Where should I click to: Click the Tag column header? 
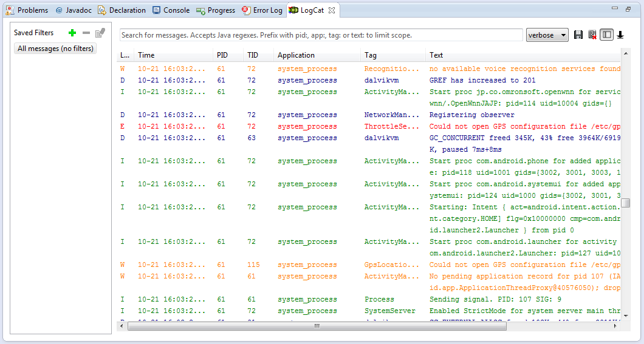tap(371, 55)
